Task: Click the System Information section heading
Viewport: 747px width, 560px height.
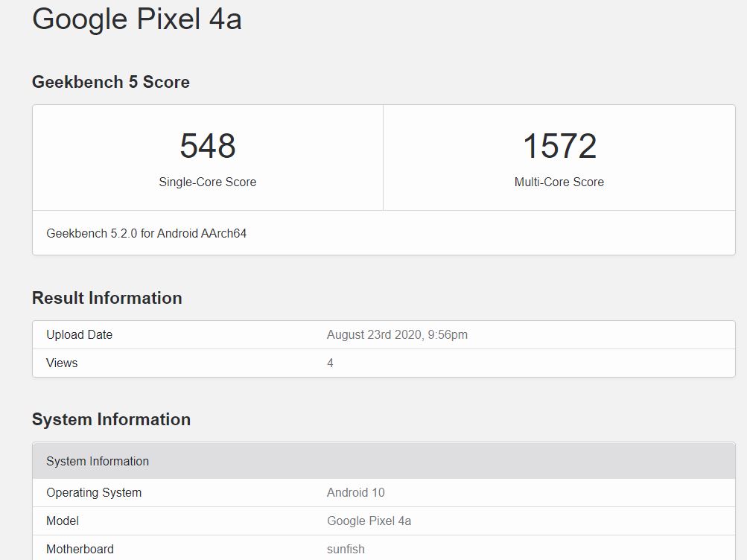Action: pos(111,419)
